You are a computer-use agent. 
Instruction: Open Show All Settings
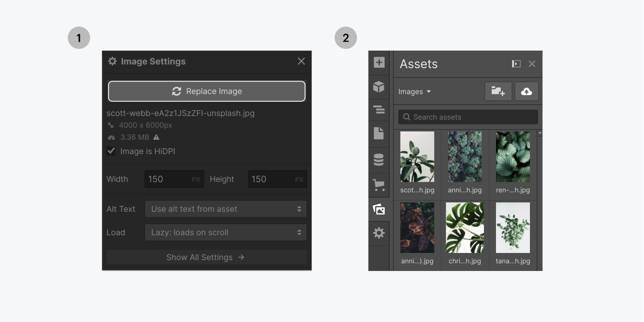206,257
